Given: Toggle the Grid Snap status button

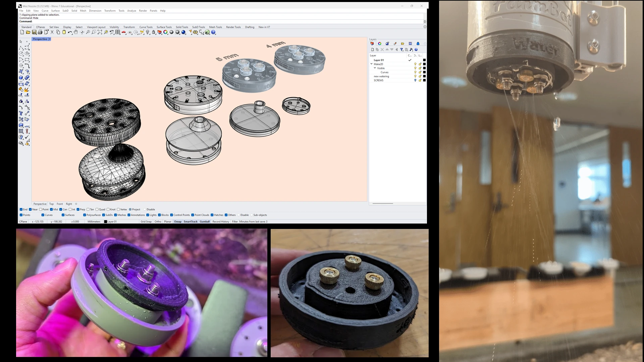Looking at the screenshot, I should click(x=146, y=222).
